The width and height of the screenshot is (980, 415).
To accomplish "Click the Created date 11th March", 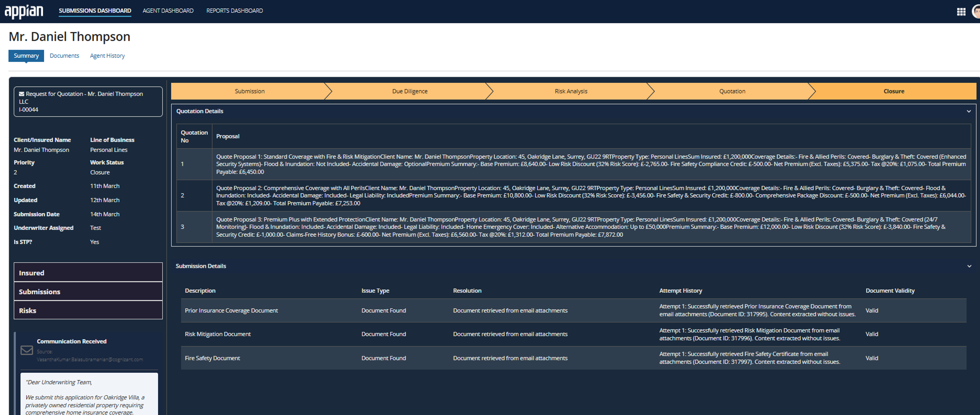I will (x=105, y=186).
